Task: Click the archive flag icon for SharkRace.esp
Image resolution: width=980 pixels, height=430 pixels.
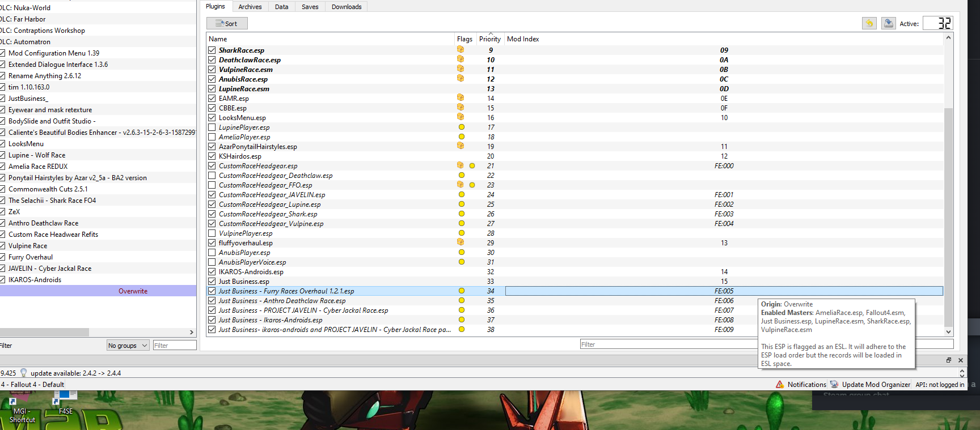Action: [461, 50]
